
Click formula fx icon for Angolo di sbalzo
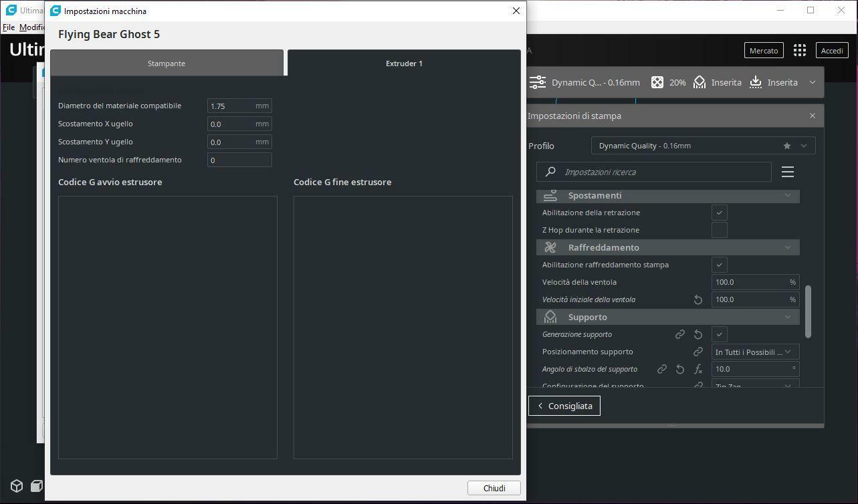698,369
